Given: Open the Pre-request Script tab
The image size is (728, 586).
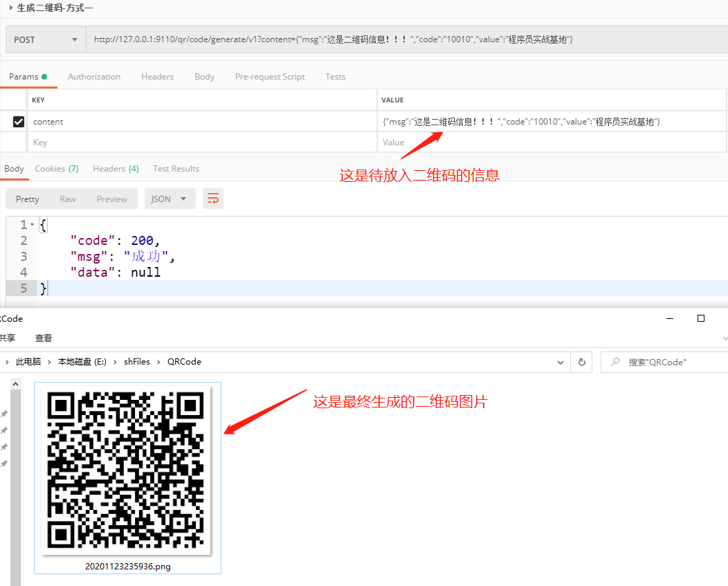Looking at the screenshot, I should coord(270,77).
